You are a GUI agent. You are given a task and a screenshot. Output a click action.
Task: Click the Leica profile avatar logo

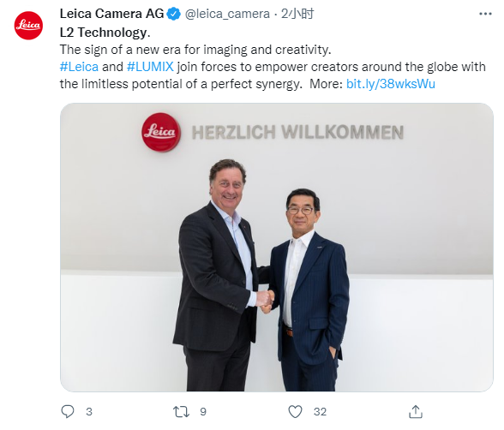pos(28,26)
